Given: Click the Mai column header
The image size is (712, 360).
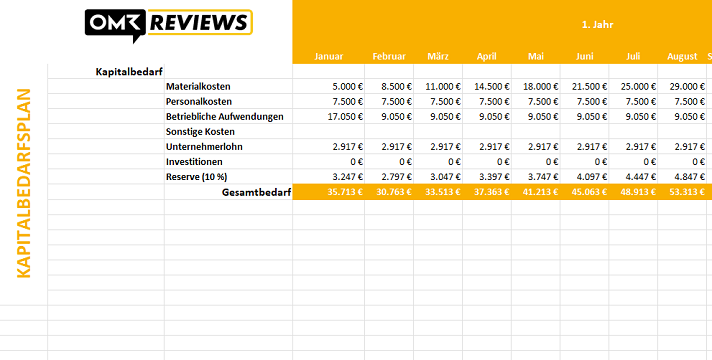Looking at the screenshot, I should pos(536,57).
